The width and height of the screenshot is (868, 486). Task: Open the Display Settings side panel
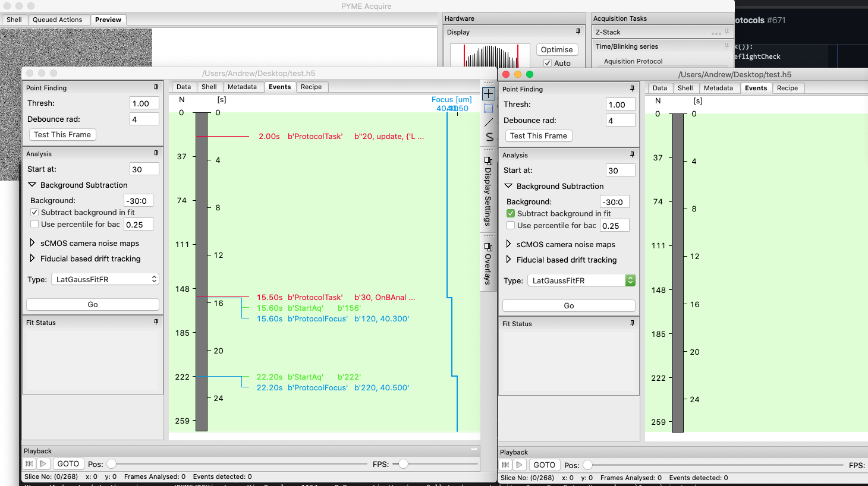pyautogui.click(x=488, y=193)
